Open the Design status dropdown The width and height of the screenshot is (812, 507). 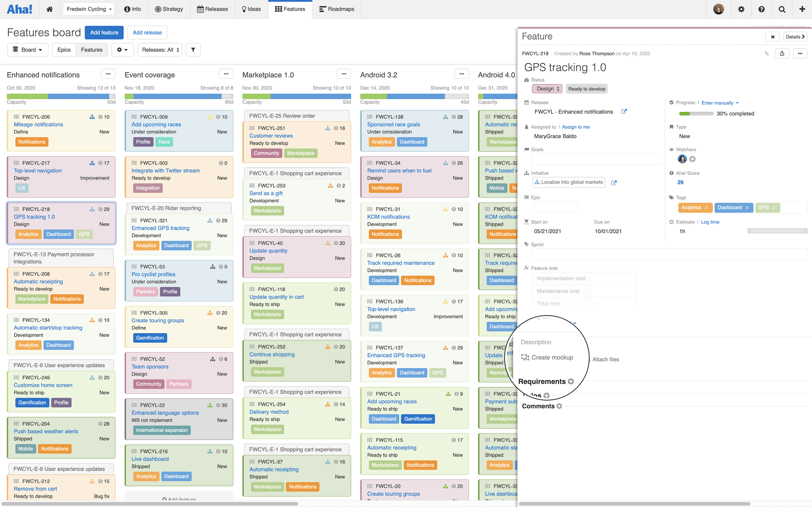click(x=547, y=89)
